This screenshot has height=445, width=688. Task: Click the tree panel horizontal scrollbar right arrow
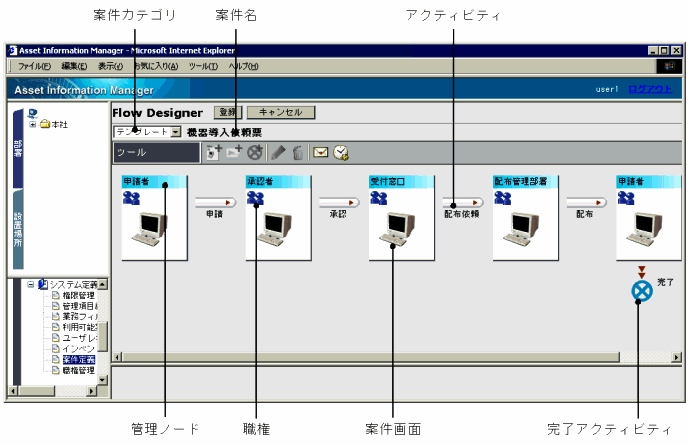click(x=92, y=391)
